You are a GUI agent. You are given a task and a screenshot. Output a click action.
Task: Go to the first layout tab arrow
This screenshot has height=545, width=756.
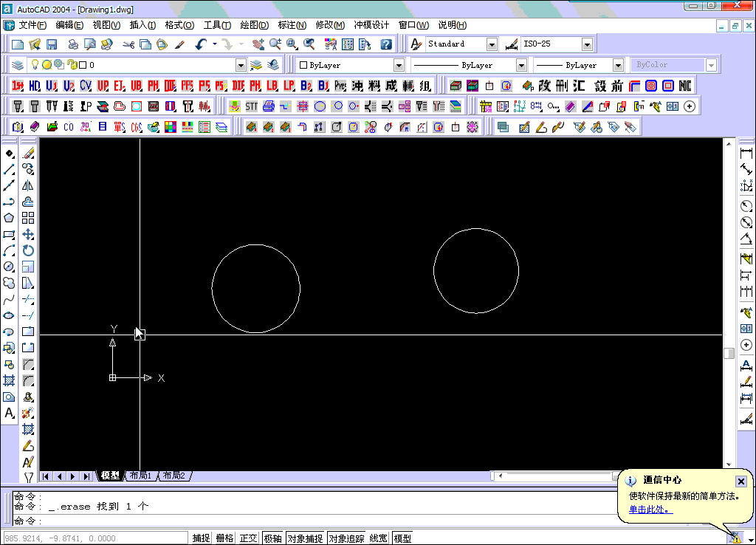pos(45,476)
